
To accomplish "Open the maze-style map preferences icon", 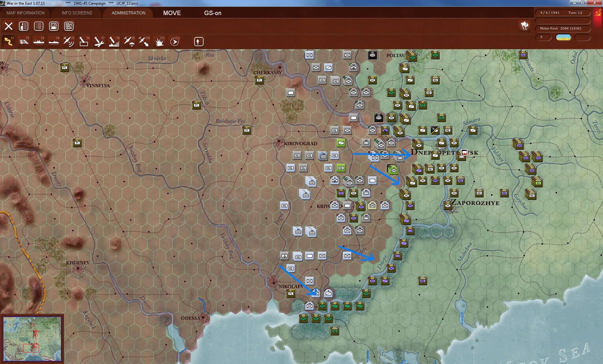I will point(69,26).
